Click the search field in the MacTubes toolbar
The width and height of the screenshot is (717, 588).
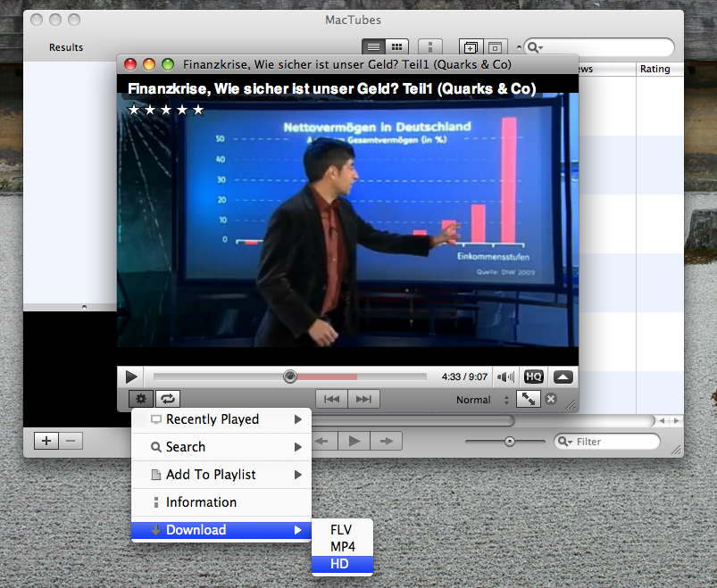pos(605,47)
